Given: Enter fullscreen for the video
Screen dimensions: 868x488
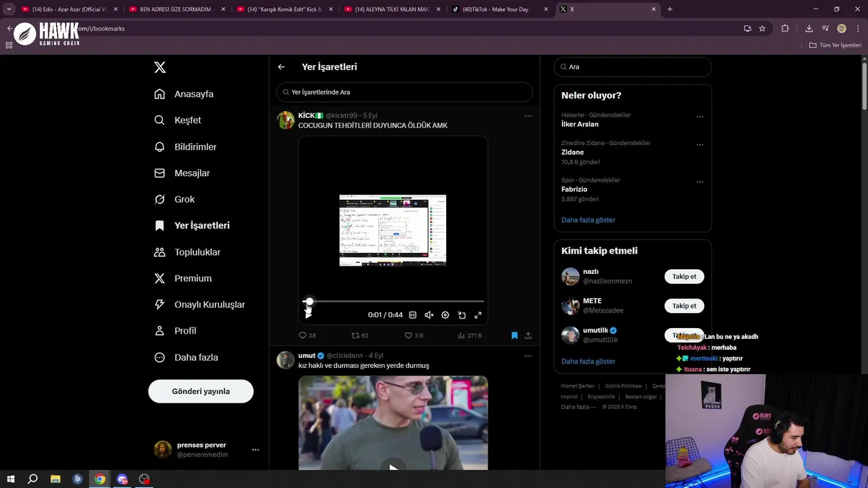Looking at the screenshot, I should (478, 315).
